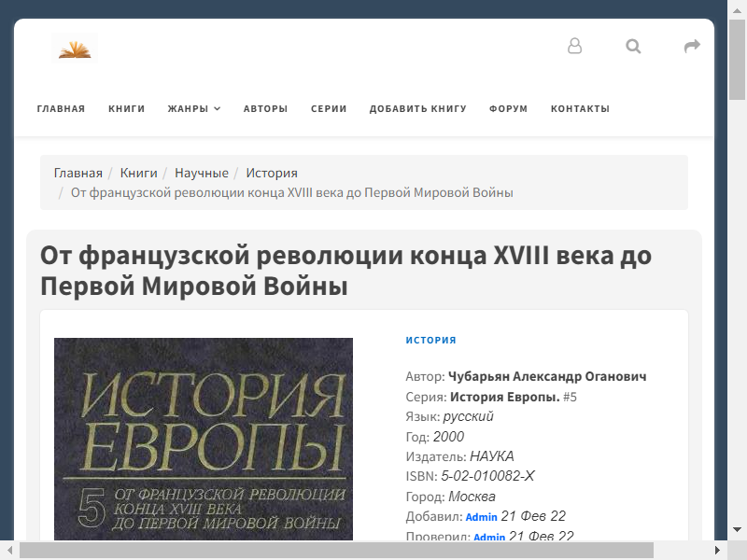747x560 pixels.
Task: Click the page heading От французской революции
Action: coord(345,271)
